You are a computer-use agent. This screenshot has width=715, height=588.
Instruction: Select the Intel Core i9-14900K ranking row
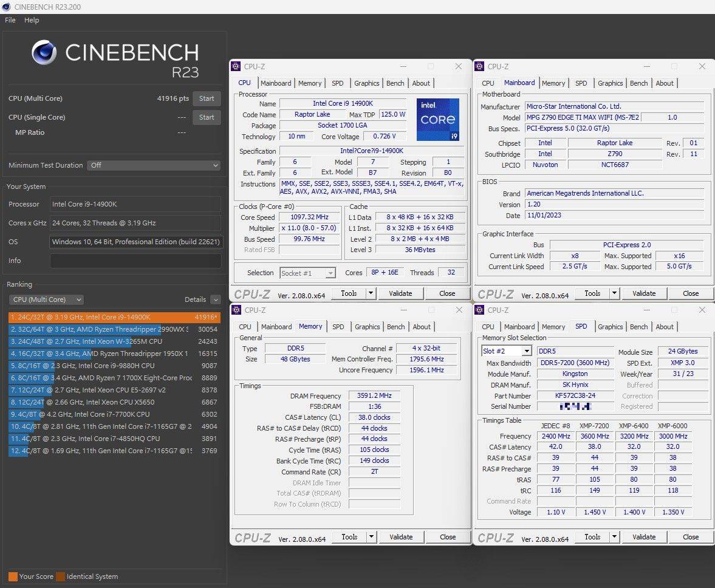114,317
